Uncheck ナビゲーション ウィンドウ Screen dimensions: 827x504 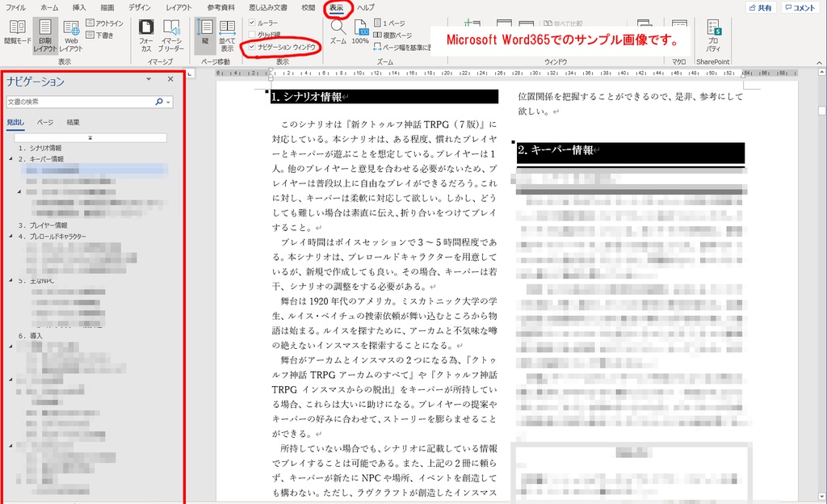pyautogui.click(x=253, y=47)
